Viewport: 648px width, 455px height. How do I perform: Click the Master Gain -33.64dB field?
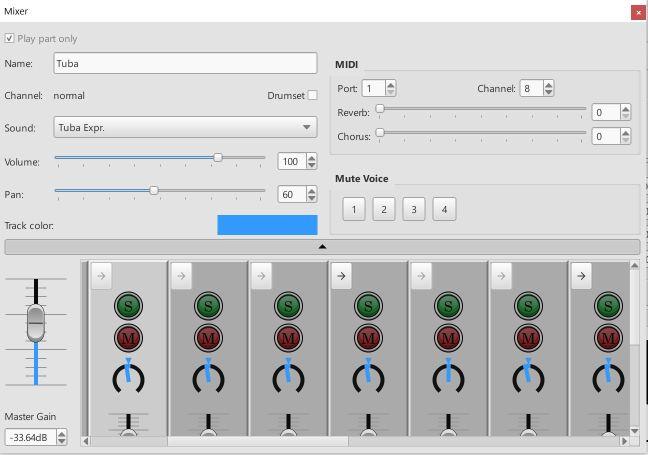[x=31, y=437]
